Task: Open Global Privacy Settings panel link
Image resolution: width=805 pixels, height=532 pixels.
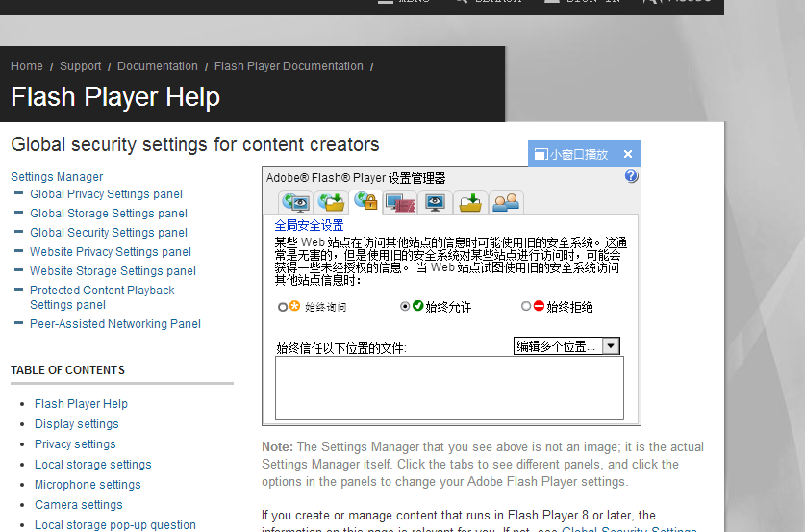Action: click(106, 194)
